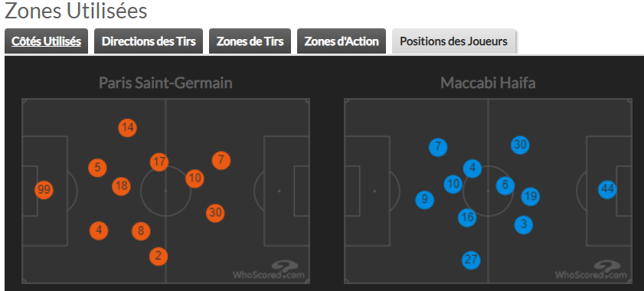Screen dimensions: 644x291
Task: Select PSG player number 14 marker
Action: (x=128, y=127)
